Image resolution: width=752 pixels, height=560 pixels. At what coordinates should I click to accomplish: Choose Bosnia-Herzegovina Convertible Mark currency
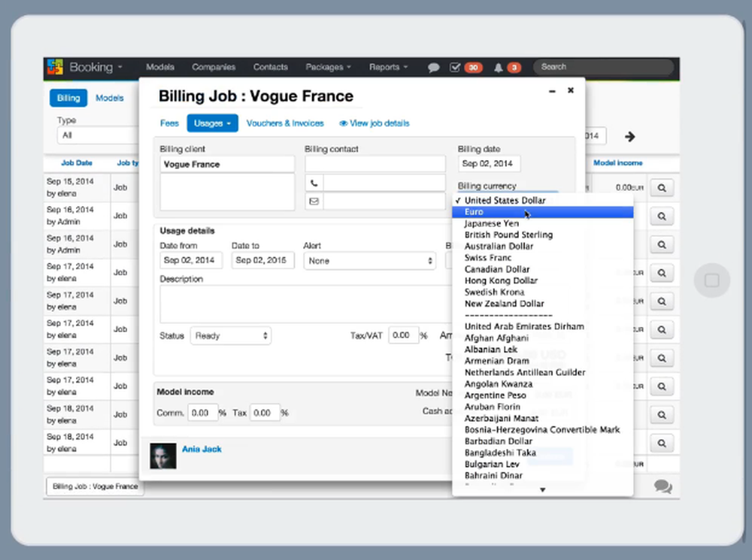542,430
